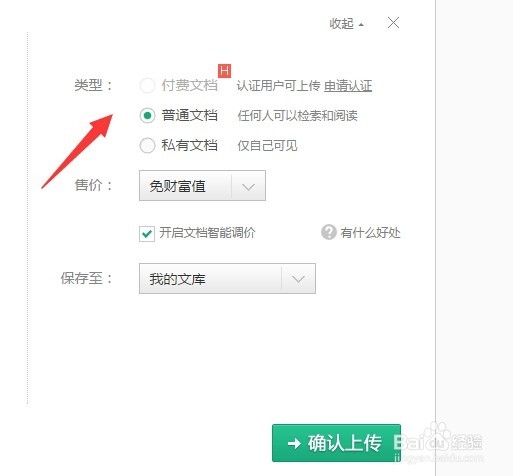The width and height of the screenshot is (513, 476).
Task: Expand the 我的文库 save location dropdown
Action: pyautogui.click(x=227, y=279)
